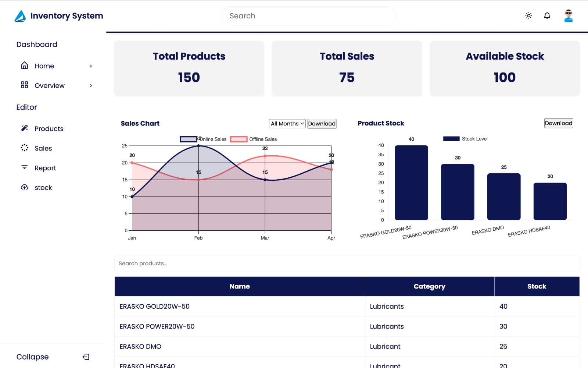Click the Search products input field
588x368 pixels.
(x=347, y=263)
